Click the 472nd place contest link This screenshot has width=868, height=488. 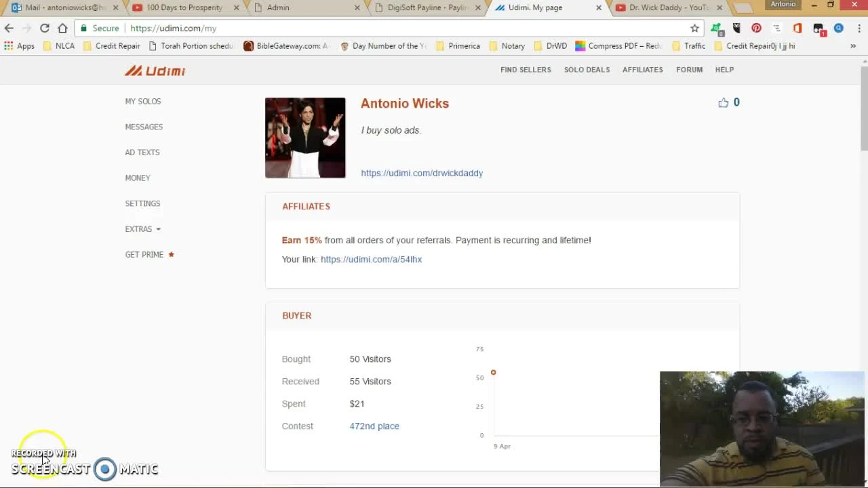click(374, 426)
